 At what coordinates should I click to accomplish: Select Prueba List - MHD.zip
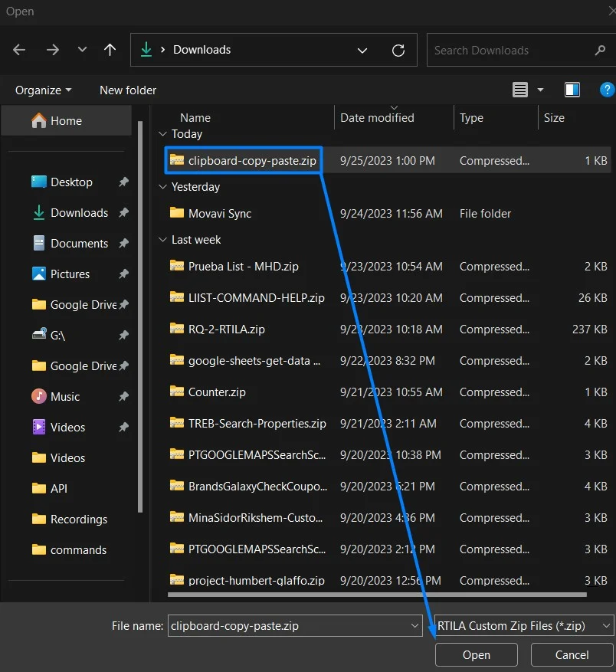pyautogui.click(x=243, y=266)
